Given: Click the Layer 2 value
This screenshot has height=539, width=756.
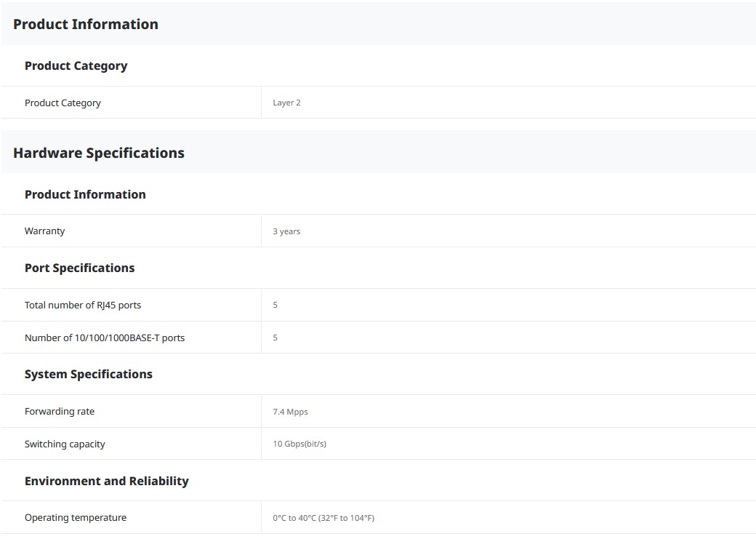Looking at the screenshot, I should (286, 103).
